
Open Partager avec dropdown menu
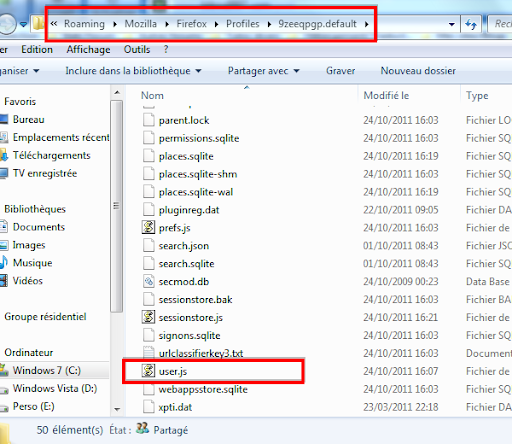click(263, 71)
